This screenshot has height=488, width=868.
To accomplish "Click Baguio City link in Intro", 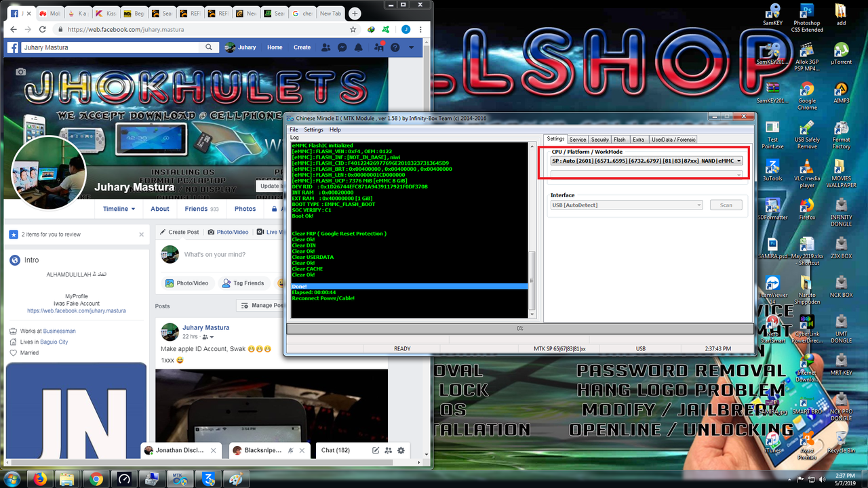I will click(x=54, y=342).
